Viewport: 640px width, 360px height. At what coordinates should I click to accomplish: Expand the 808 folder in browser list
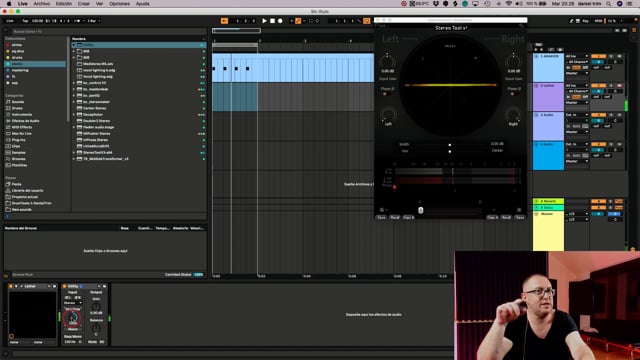[74, 51]
